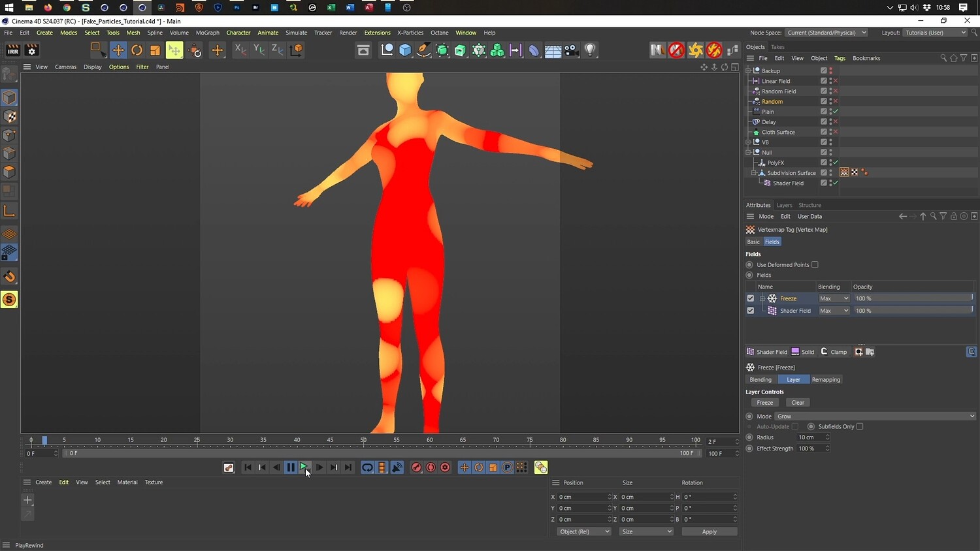Click the Light bulb icon
This screenshot has width=980, height=551.
590,50
